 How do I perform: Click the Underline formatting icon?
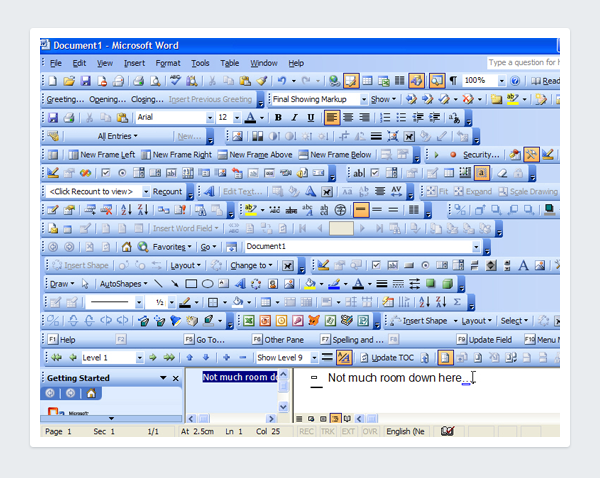click(x=311, y=118)
